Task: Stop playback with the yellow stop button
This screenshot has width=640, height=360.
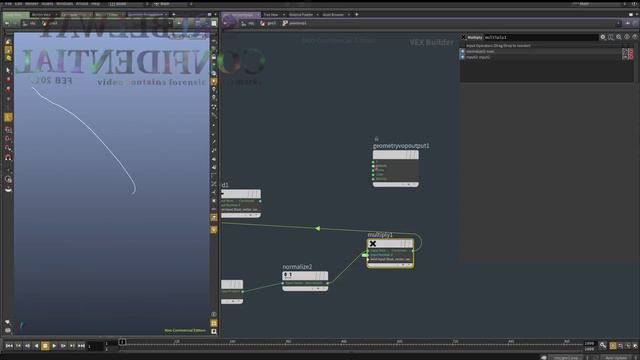Action: (45, 346)
